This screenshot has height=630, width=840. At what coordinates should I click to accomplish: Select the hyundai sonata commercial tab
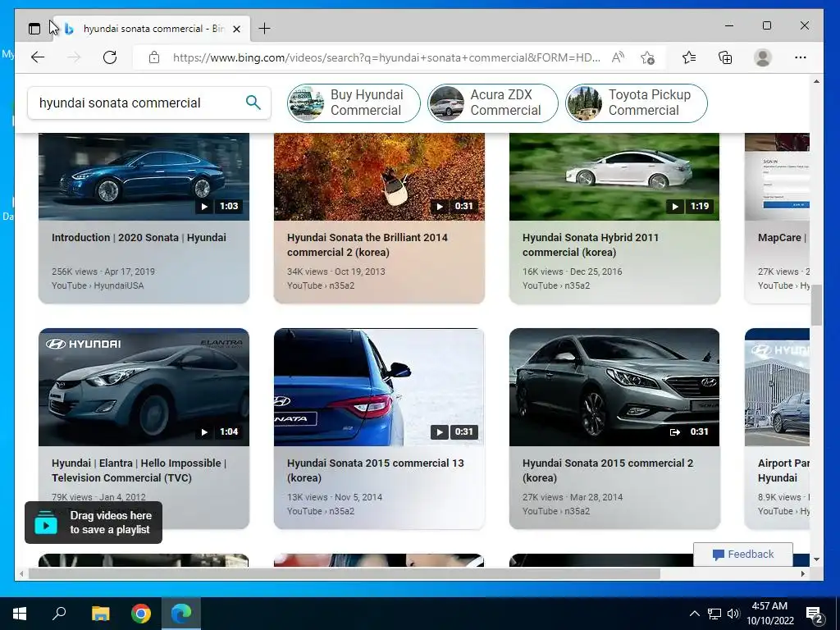point(153,29)
